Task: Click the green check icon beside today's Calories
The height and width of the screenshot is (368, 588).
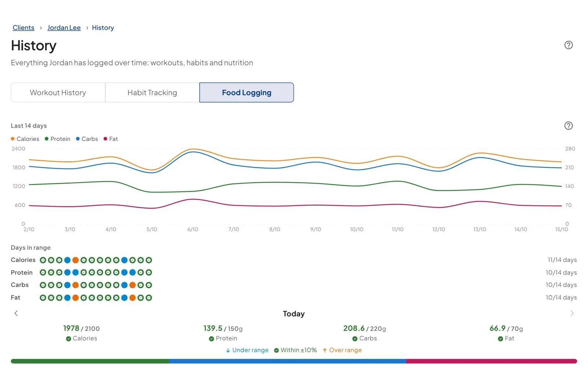Action: pyautogui.click(x=68, y=339)
